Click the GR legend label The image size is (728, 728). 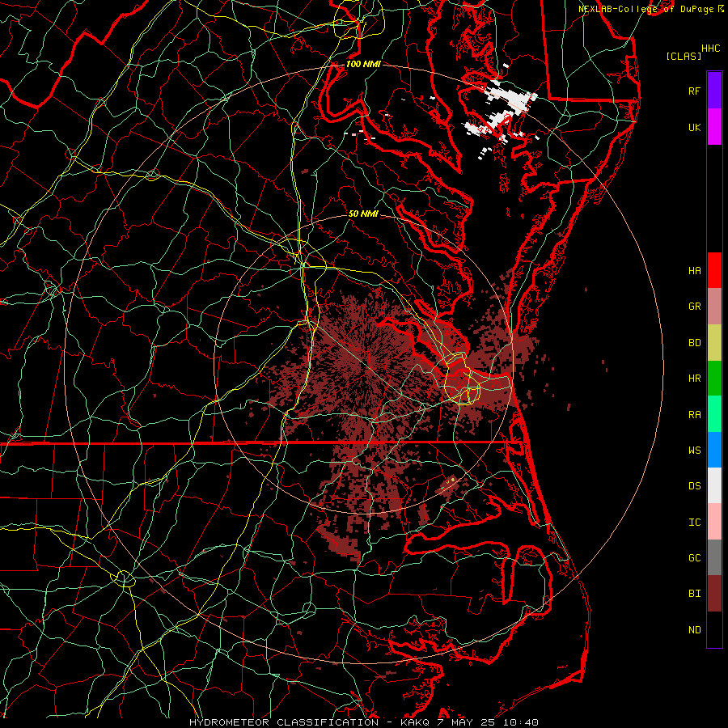click(x=695, y=307)
